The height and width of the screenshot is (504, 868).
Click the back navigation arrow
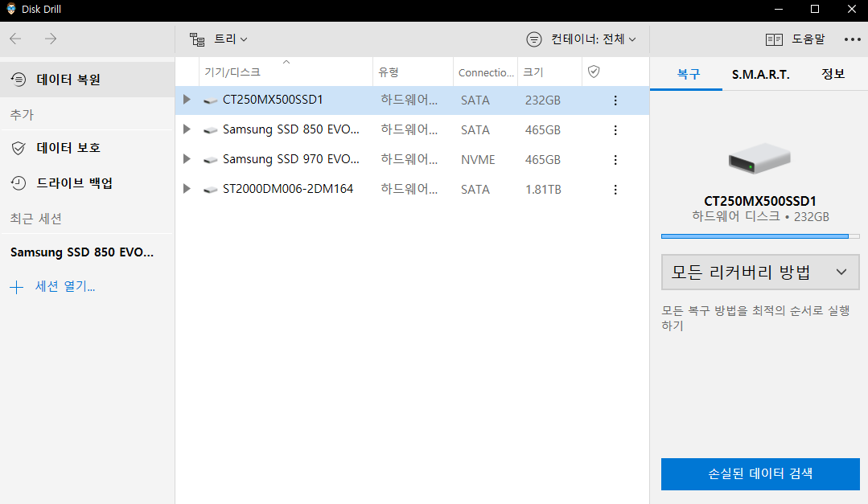(x=15, y=39)
